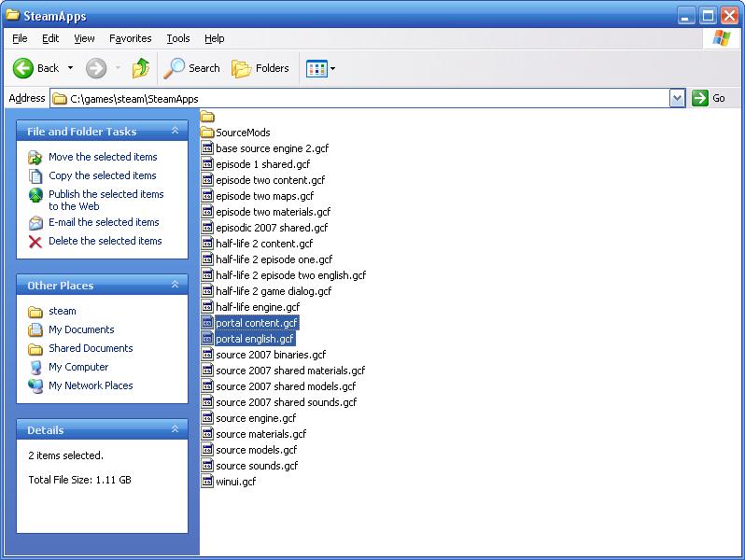Open the Views layout button
The width and height of the screenshot is (745, 560).
(316, 69)
